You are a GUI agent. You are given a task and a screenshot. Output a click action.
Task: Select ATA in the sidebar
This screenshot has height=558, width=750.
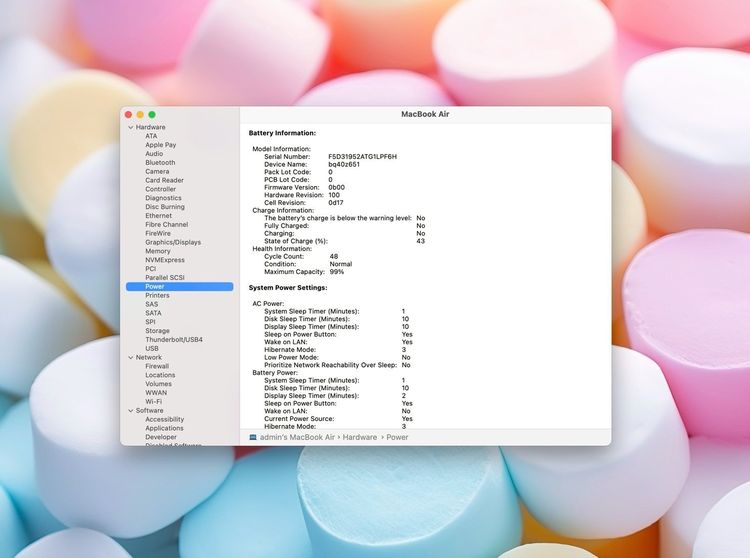(x=151, y=136)
